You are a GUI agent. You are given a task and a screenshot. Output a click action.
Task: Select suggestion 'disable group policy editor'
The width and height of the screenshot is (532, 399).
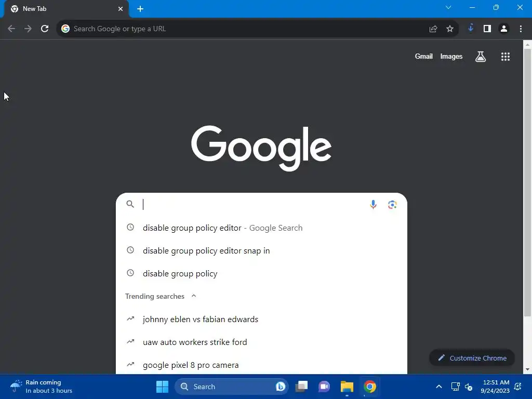(261, 228)
